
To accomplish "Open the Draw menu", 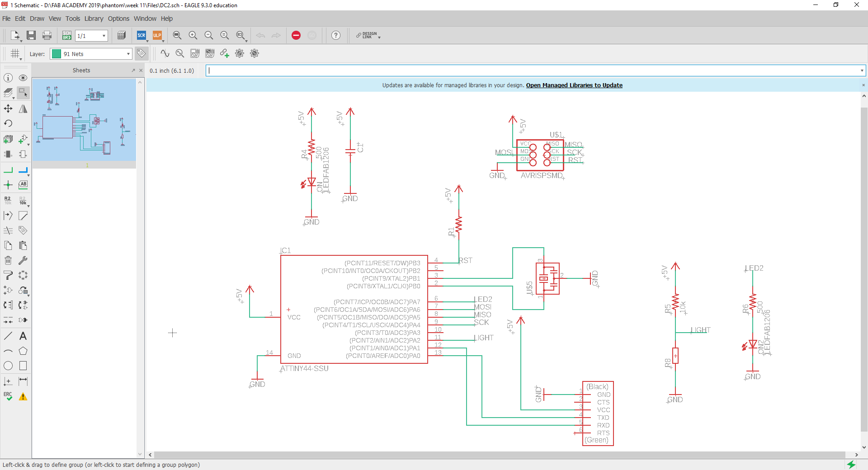I will click(37, 19).
